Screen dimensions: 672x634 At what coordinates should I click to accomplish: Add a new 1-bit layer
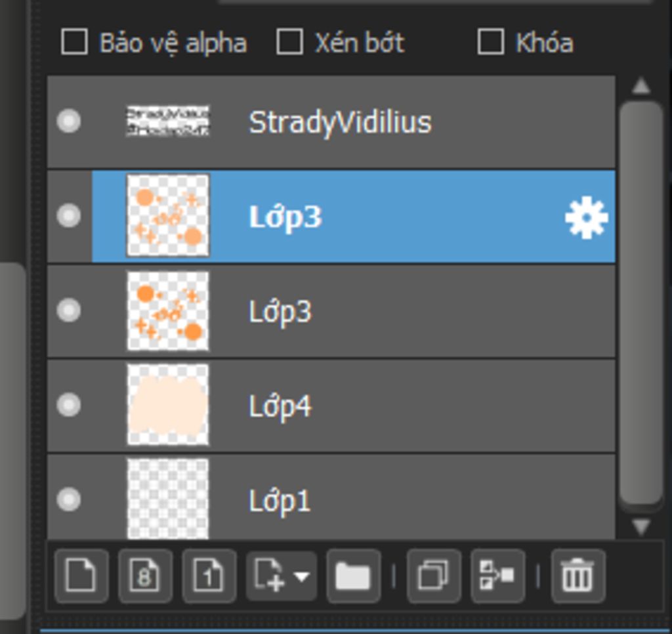[x=209, y=576]
